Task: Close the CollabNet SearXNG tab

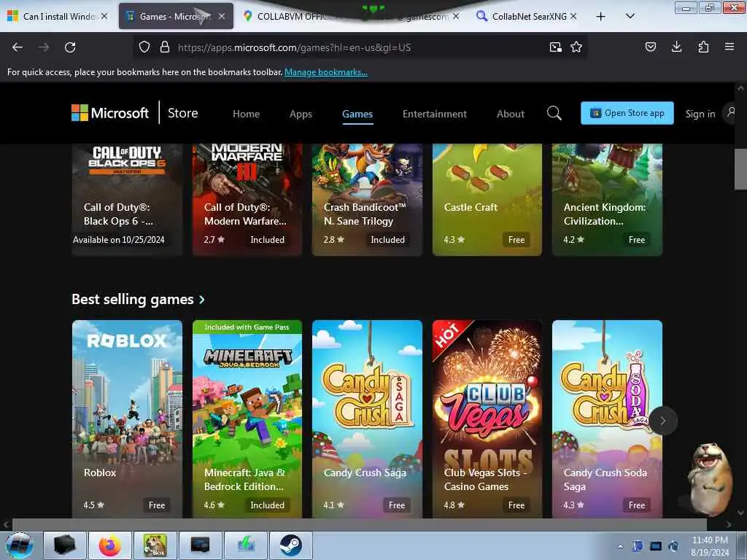Action: point(573,16)
